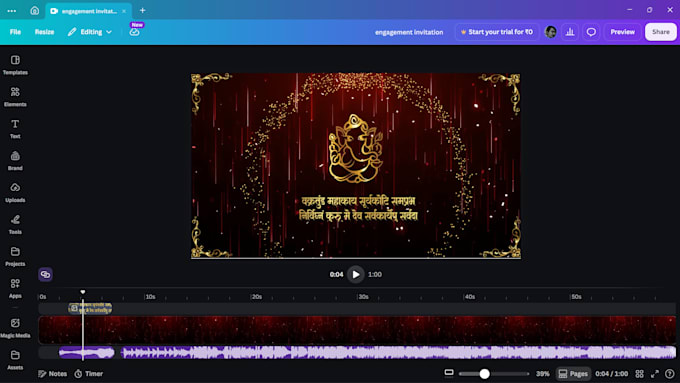Select the red video track in timeline
The image size is (680, 383).
click(357, 330)
